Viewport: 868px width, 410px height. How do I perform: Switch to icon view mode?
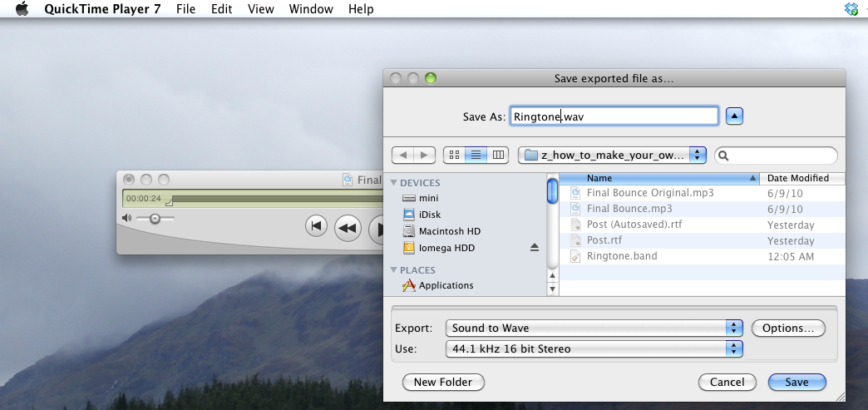point(455,155)
